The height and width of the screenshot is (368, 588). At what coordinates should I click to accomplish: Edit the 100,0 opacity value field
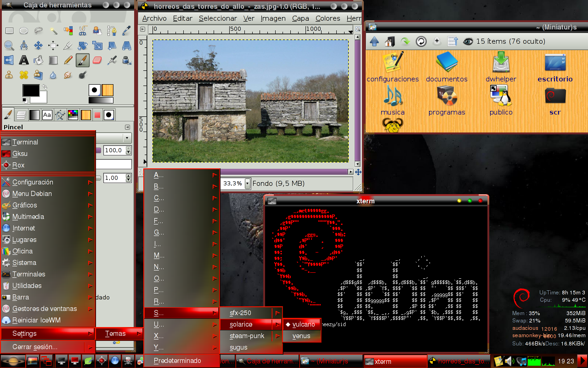pos(114,150)
